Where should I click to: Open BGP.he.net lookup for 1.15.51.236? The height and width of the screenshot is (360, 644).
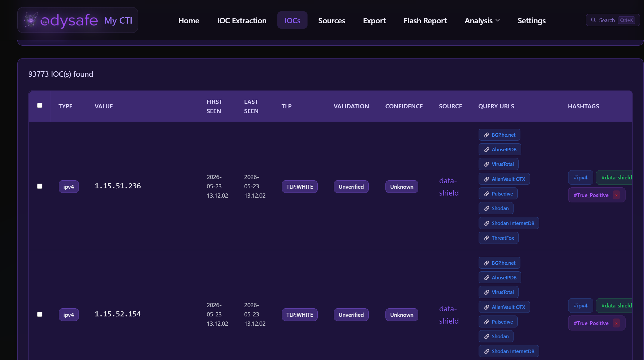click(x=499, y=135)
